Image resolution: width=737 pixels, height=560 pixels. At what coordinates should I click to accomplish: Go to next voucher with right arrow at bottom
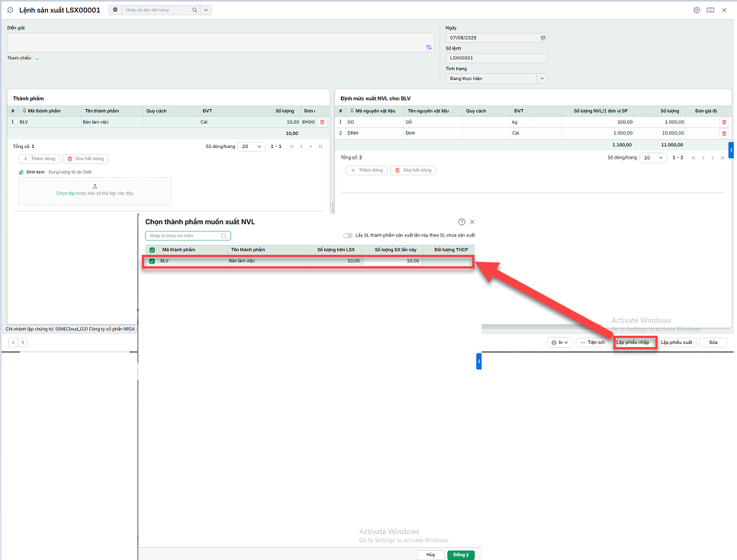click(x=23, y=343)
